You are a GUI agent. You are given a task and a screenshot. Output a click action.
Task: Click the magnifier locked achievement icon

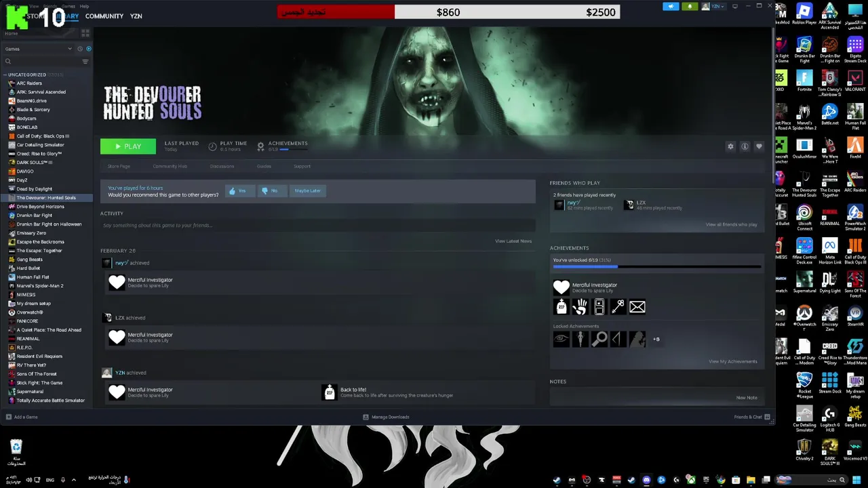click(599, 339)
